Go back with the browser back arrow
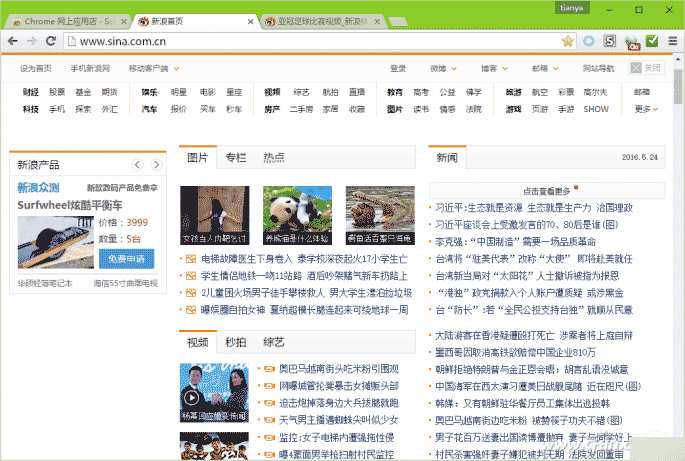Screen dimensions: 685x461 click(x=13, y=41)
